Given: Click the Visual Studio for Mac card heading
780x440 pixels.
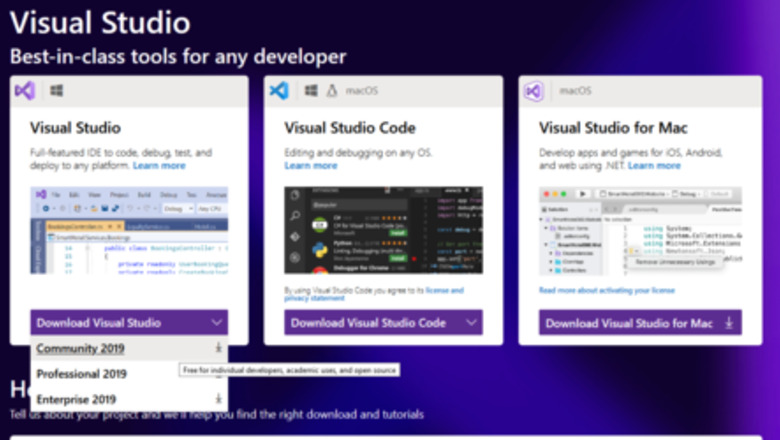Looking at the screenshot, I should [613, 128].
